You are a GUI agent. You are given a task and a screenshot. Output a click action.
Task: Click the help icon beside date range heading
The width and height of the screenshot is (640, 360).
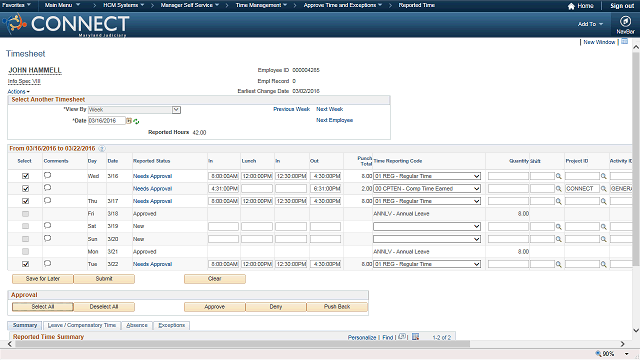click(102, 149)
